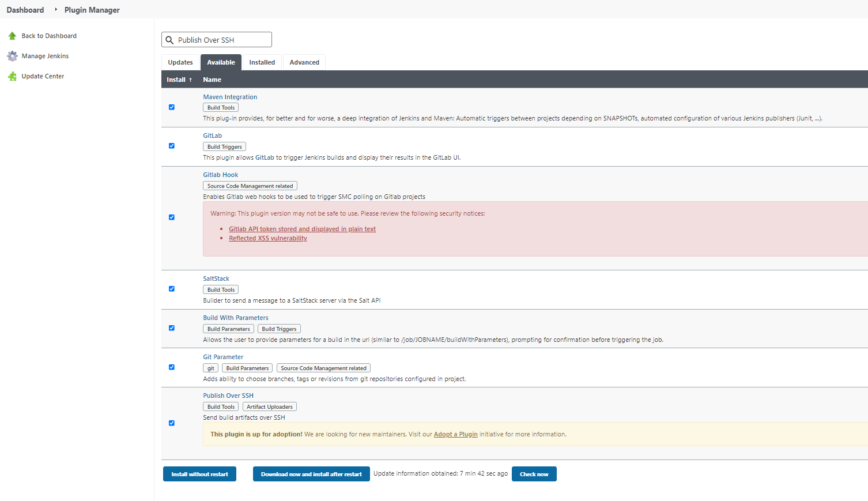The height and width of the screenshot is (501, 868).
Task: Click Build Triggers tag under Build With Parameters
Action: [x=279, y=329]
